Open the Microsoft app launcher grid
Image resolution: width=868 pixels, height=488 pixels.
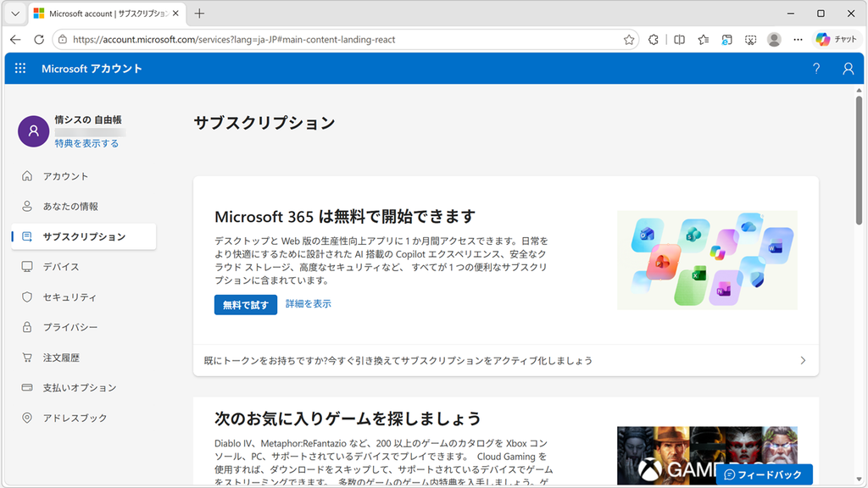pyautogui.click(x=20, y=68)
